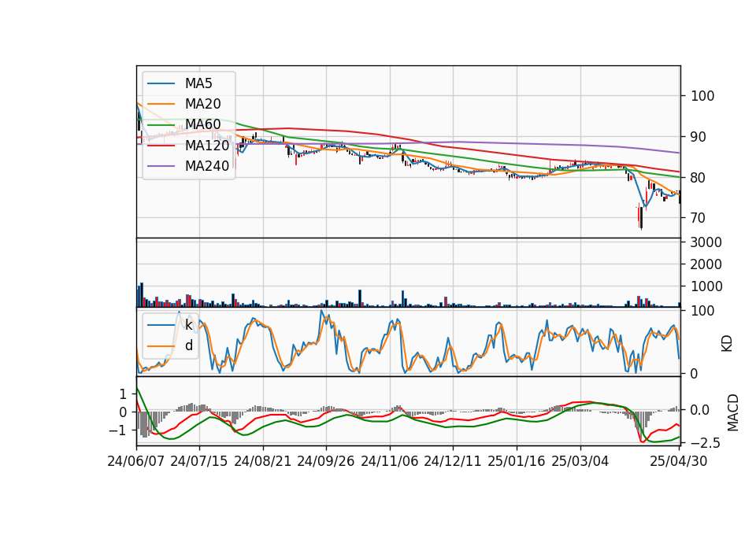Click the MACD axis title
This screenshot has height=543, width=756.
click(x=733, y=412)
